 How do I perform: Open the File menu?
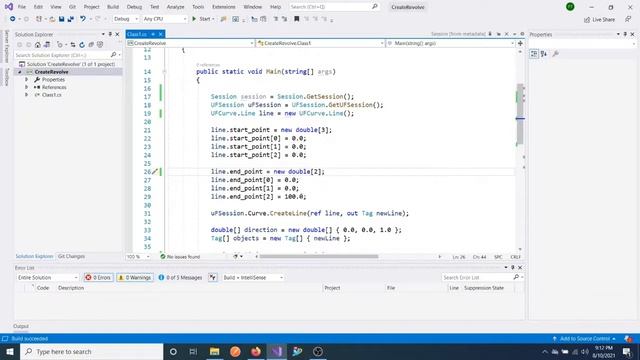pyautogui.click(x=22, y=7)
